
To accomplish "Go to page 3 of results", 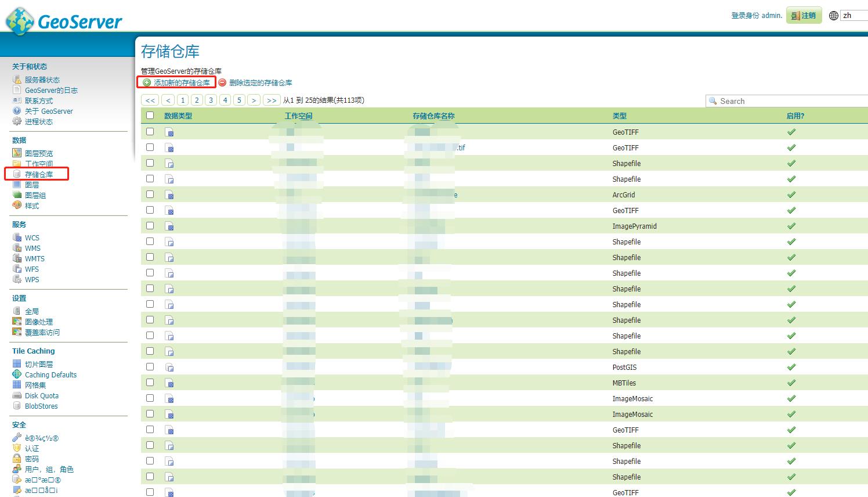I will [x=211, y=100].
